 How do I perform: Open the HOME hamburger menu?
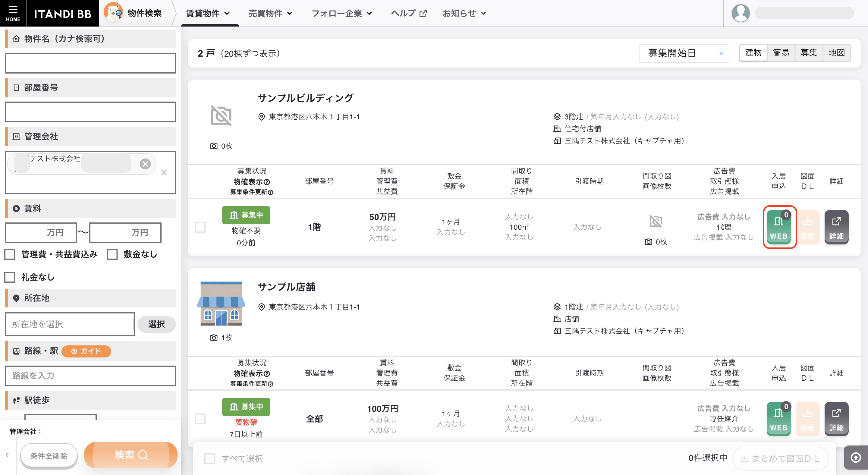pyautogui.click(x=13, y=13)
